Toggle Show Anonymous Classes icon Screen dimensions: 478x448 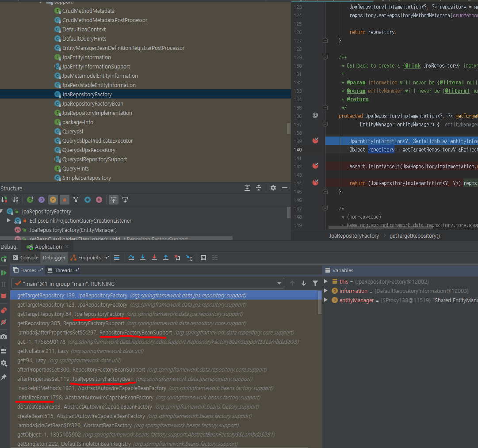click(x=88, y=200)
